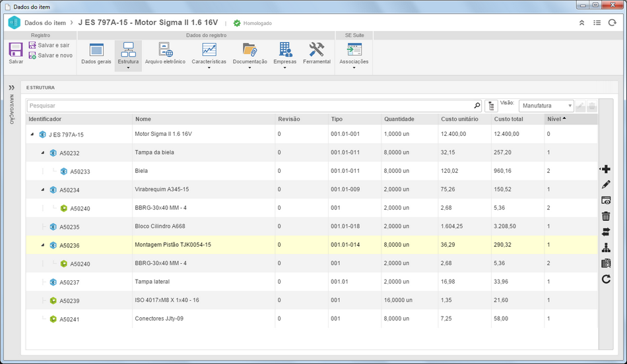Open the Ferramental section
The width and height of the screenshot is (627, 364).
(x=317, y=53)
